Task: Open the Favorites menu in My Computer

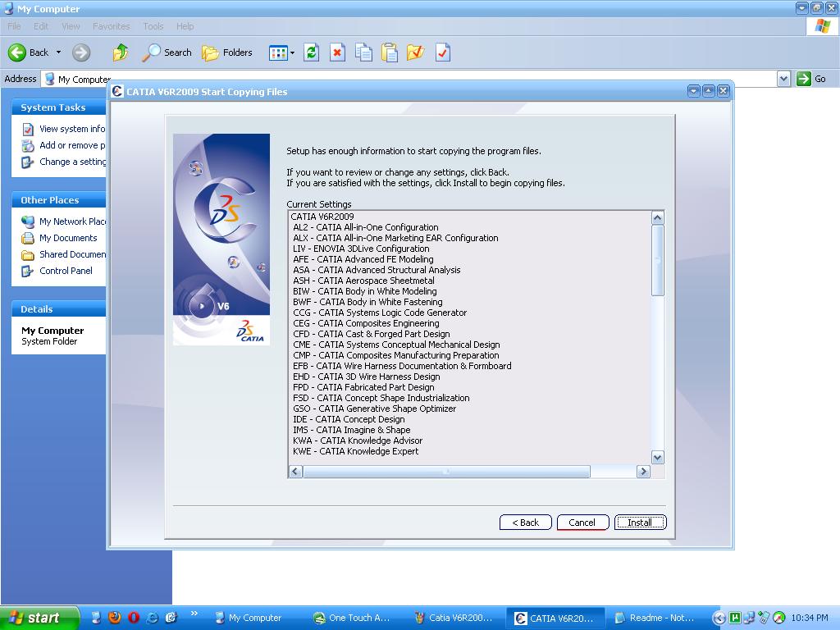Action: coord(112,26)
